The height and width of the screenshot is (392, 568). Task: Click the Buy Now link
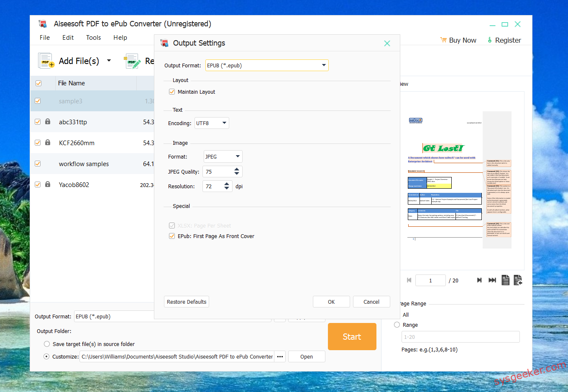click(463, 40)
